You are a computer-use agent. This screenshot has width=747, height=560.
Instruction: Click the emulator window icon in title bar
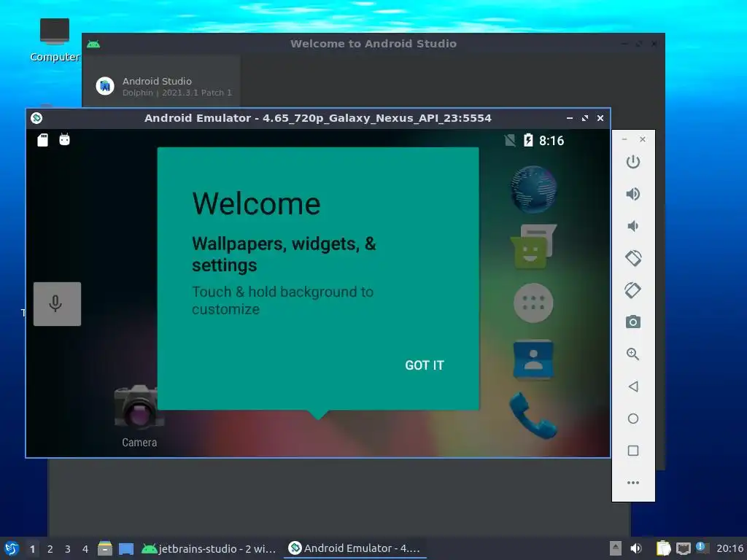pos(36,118)
